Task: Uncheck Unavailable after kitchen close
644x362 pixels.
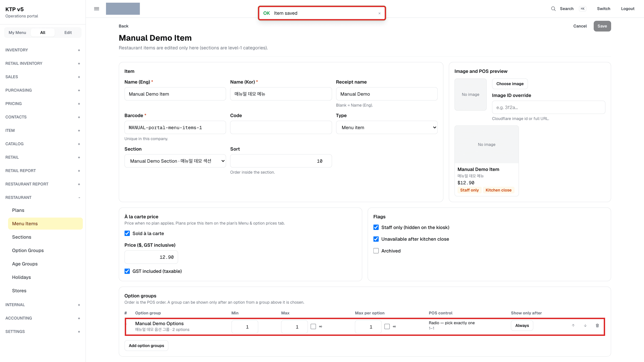Action: (376, 239)
